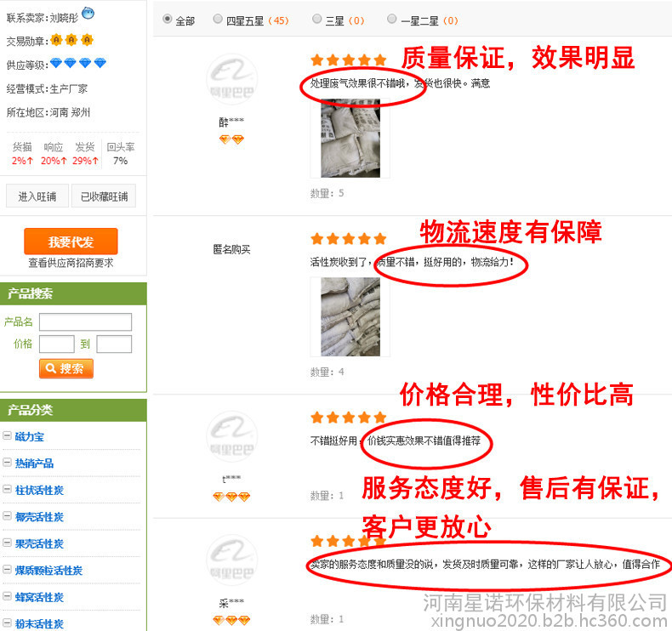
Task: Open the 蜂窝活性炭 product category
Action: [39, 597]
